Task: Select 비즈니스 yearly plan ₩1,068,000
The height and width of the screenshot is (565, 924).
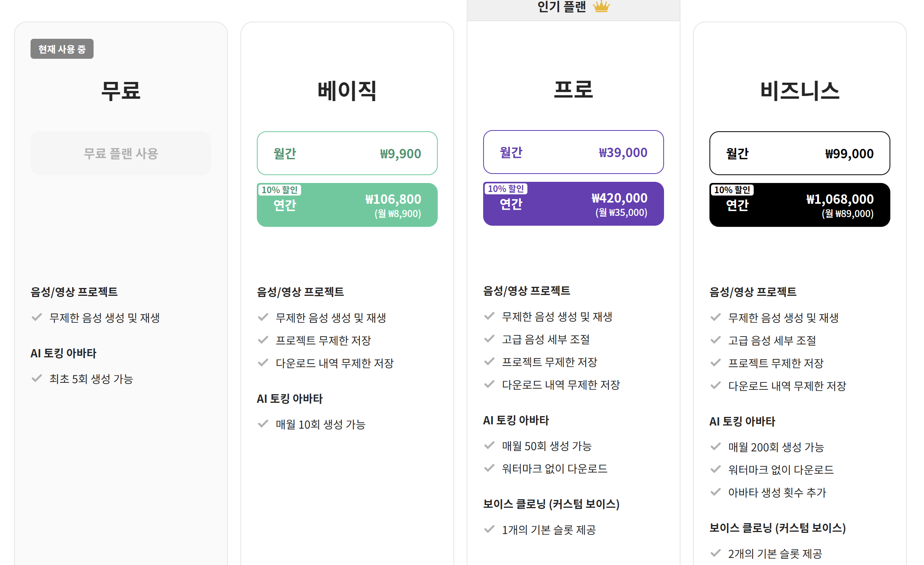Action: pyautogui.click(x=800, y=205)
